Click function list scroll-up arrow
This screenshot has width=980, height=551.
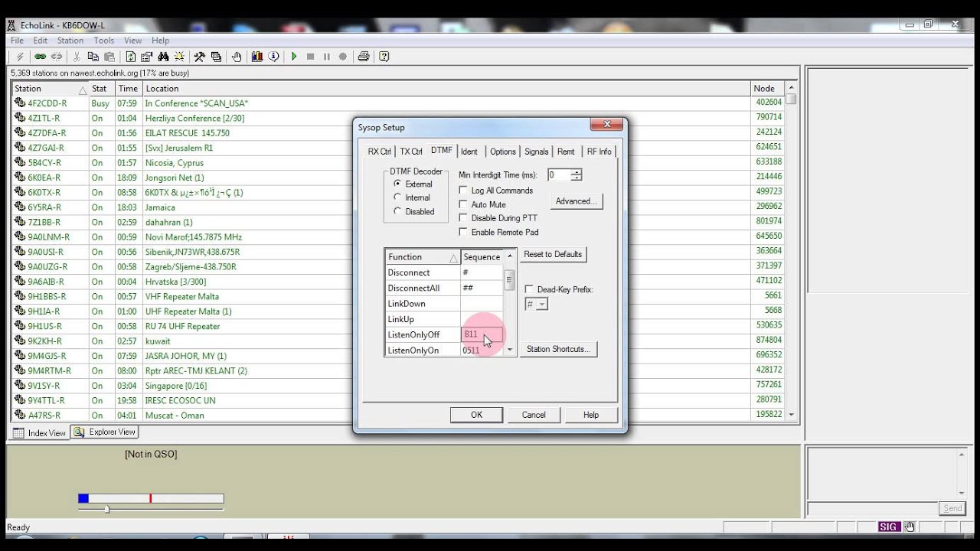pyautogui.click(x=511, y=256)
